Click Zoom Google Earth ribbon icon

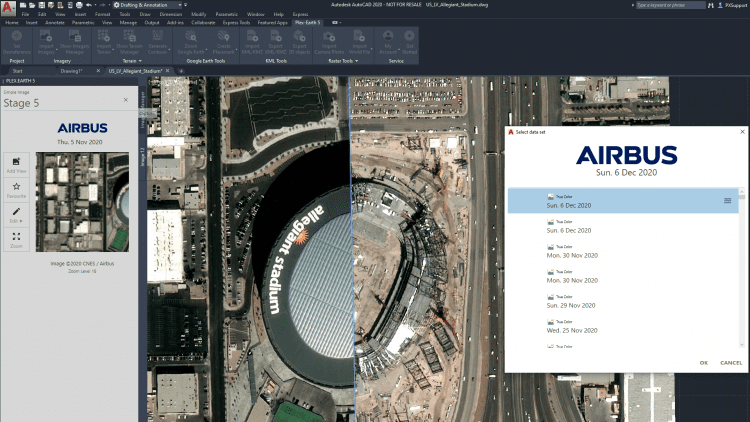coord(191,42)
